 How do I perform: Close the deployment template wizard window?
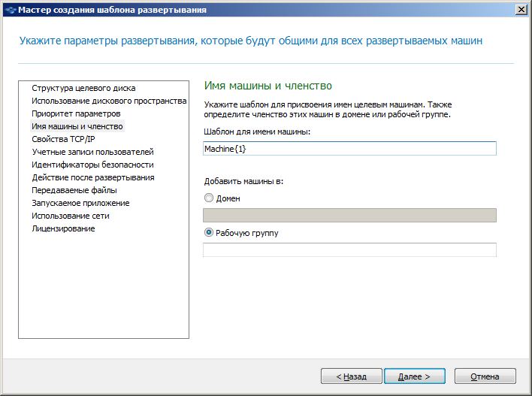[521, 10]
